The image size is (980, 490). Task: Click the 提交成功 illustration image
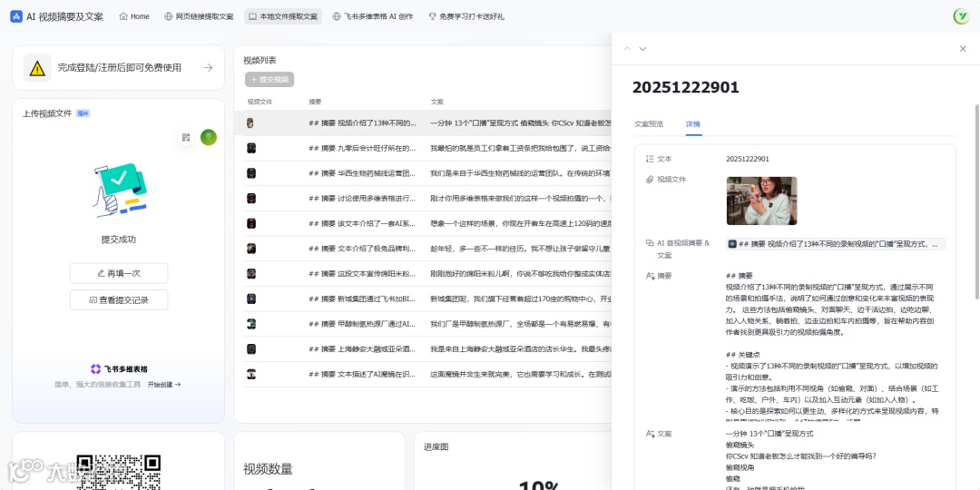coord(119,190)
